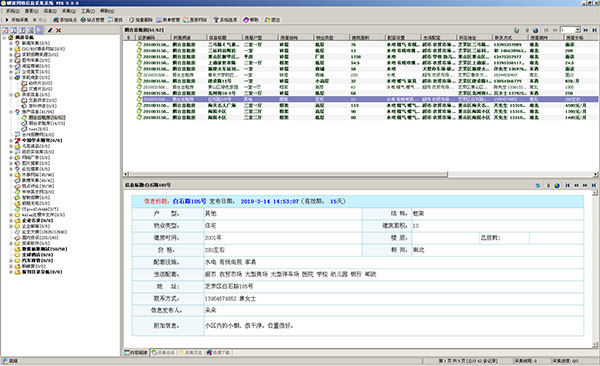
Task: Select the 烟台出租房 tree item
Action: point(46,118)
